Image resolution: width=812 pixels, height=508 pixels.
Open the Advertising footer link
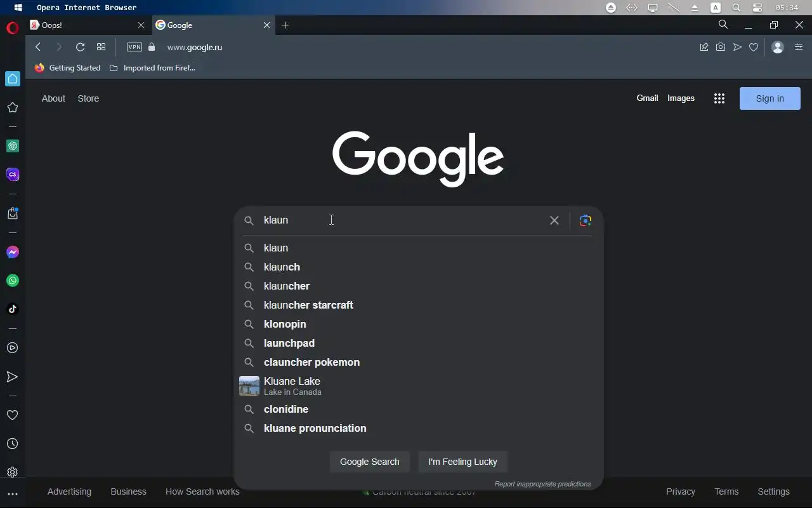tap(69, 491)
